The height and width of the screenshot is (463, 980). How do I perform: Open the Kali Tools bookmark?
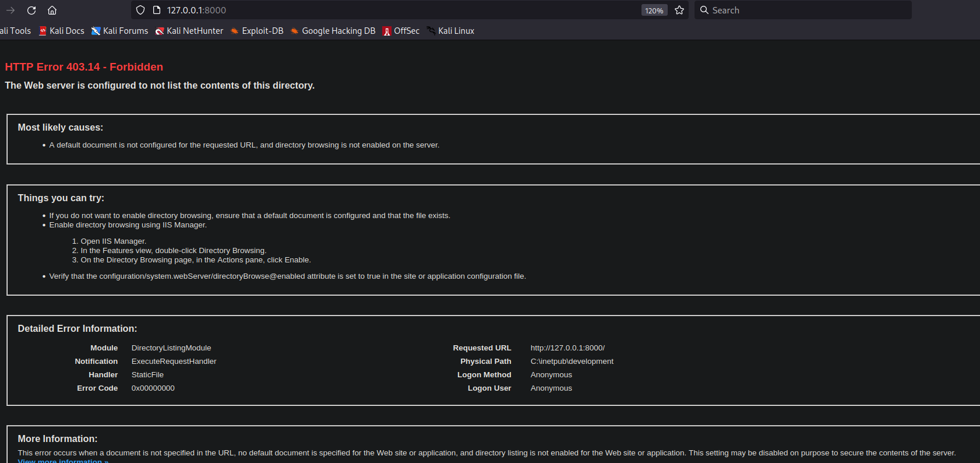coord(16,31)
